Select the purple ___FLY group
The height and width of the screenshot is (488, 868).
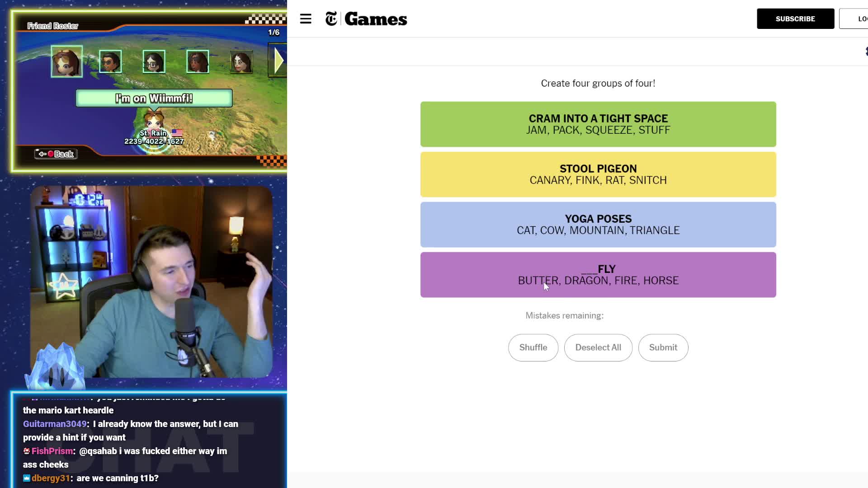(x=598, y=275)
